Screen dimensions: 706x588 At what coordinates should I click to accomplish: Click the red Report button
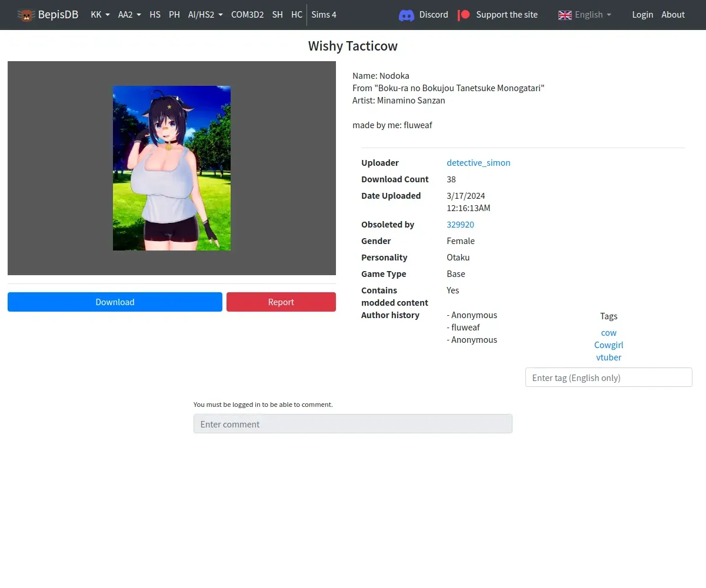pyautogui.click(x=281, y=302)
